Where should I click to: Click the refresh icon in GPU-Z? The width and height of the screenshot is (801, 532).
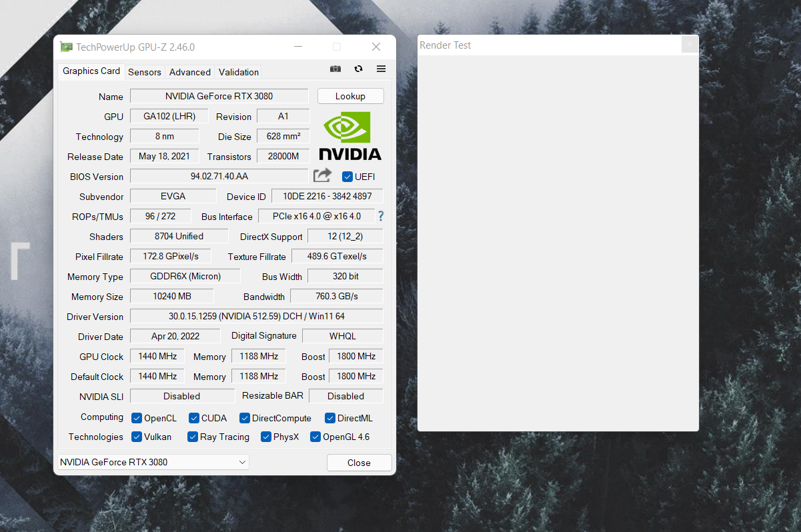(x=358, y=69)
